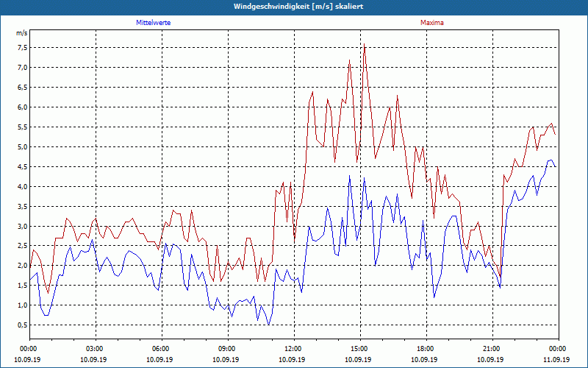Screen dimensions: 588x368
Task: Click the '0,5' y-axis value
Action: point(22,325)
